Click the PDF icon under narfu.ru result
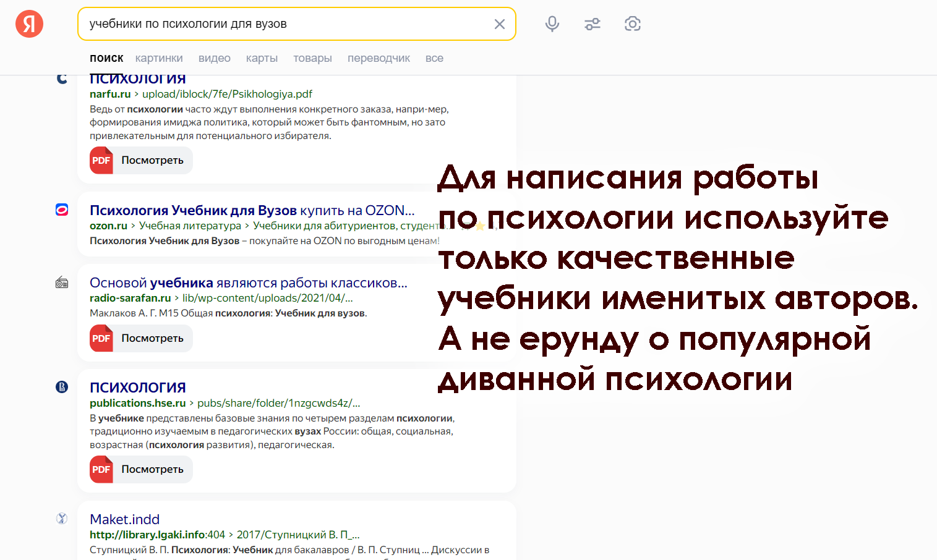 pos(101,160)
